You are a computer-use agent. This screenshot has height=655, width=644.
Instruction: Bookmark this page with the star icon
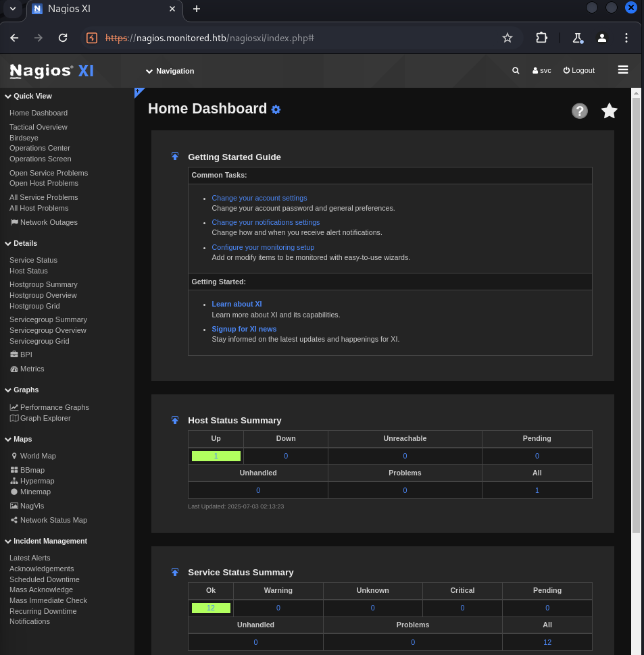[507, 38]
